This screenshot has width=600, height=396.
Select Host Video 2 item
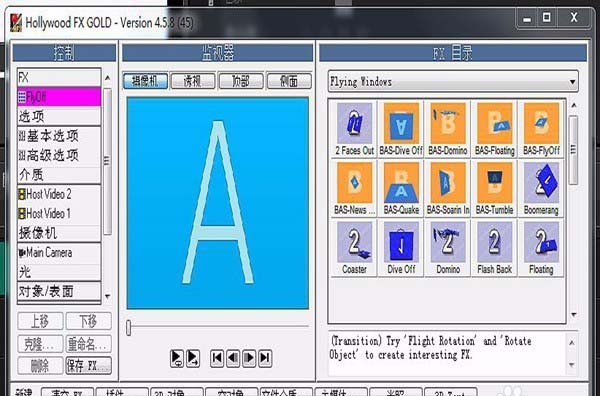coord(59,194)
